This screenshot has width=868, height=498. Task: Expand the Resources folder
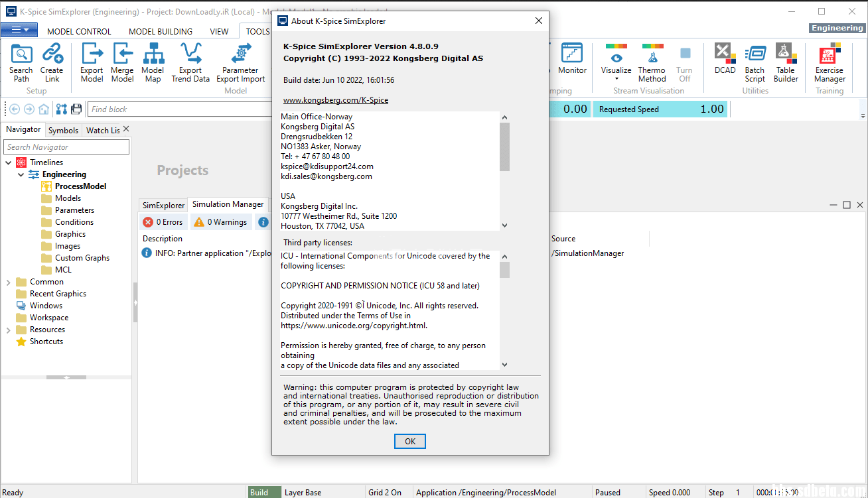(8, 330)
